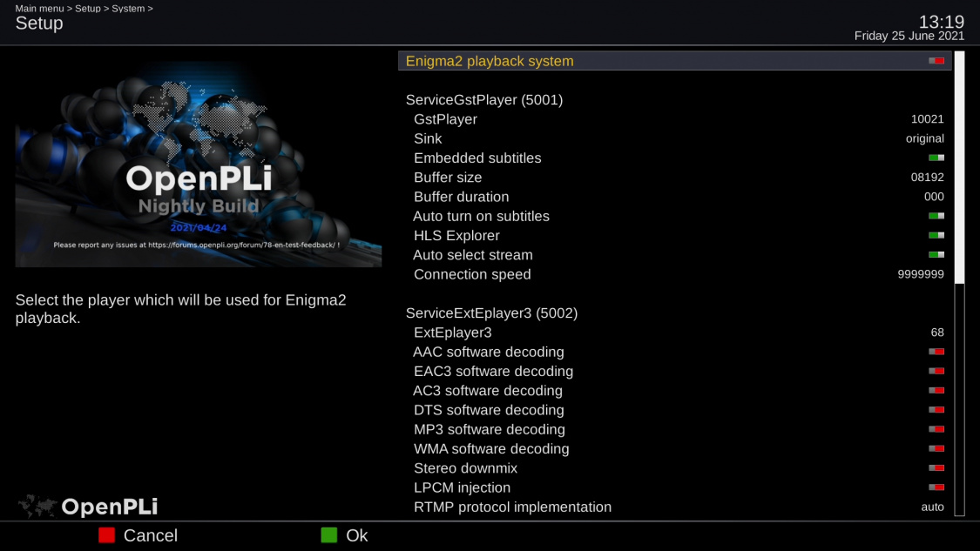Toggle the HLS Explorer switch
Image resolution: width=980 pixels, height=551 pixels.
936,235
